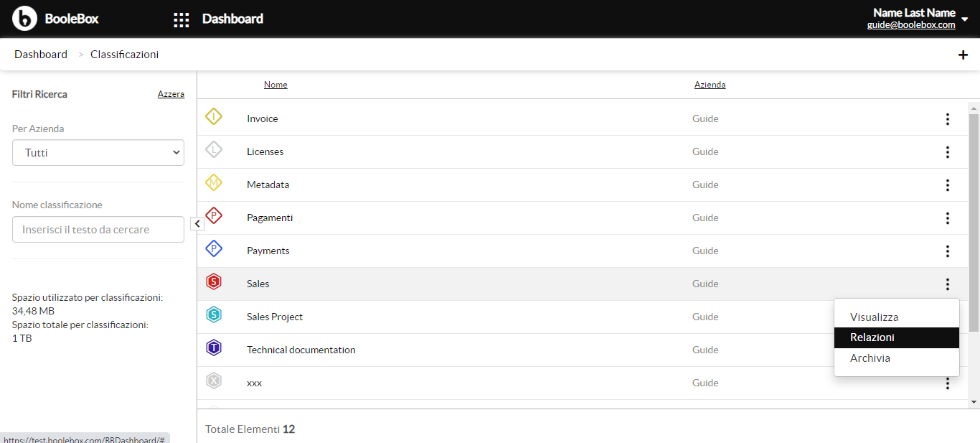Image resolution: width=980 pixels, height=443 pixels.
Task: Click the Licenses name text
Action: tap(265, 152)
